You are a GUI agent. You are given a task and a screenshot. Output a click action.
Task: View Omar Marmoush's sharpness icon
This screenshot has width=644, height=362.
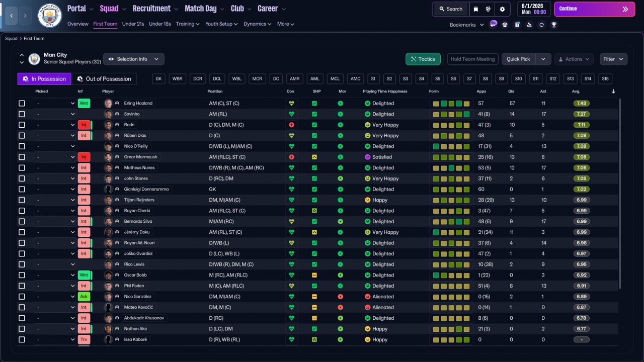click(314, 157)
